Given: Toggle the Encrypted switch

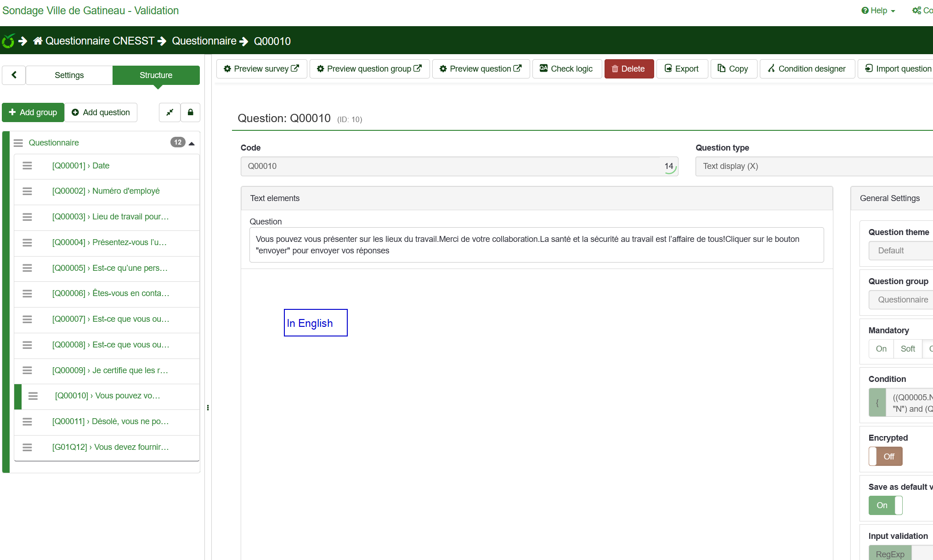Looking at the screenshot, I should click(885, 456).
